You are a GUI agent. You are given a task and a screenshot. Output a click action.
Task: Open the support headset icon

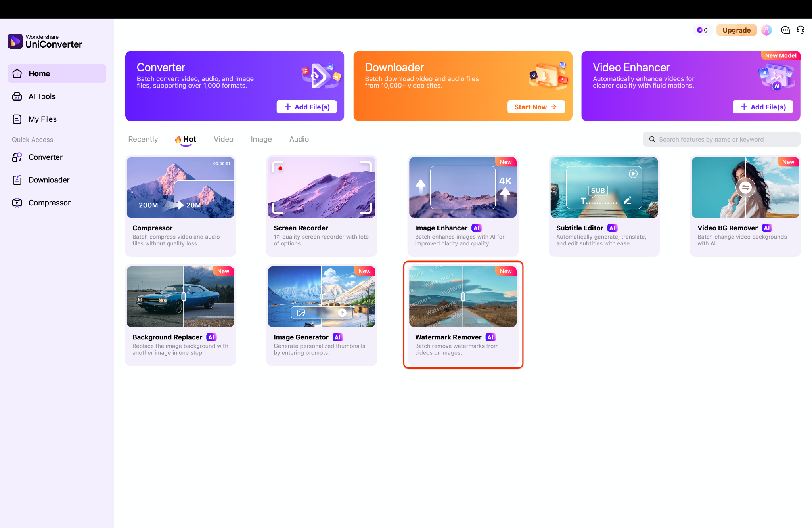click(801, 30)
